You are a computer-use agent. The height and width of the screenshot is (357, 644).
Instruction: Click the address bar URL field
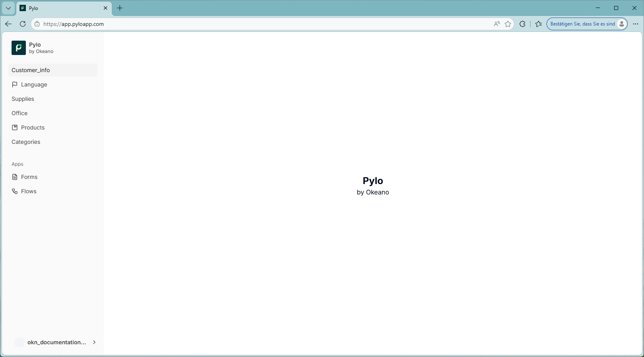tap(239, 24)
